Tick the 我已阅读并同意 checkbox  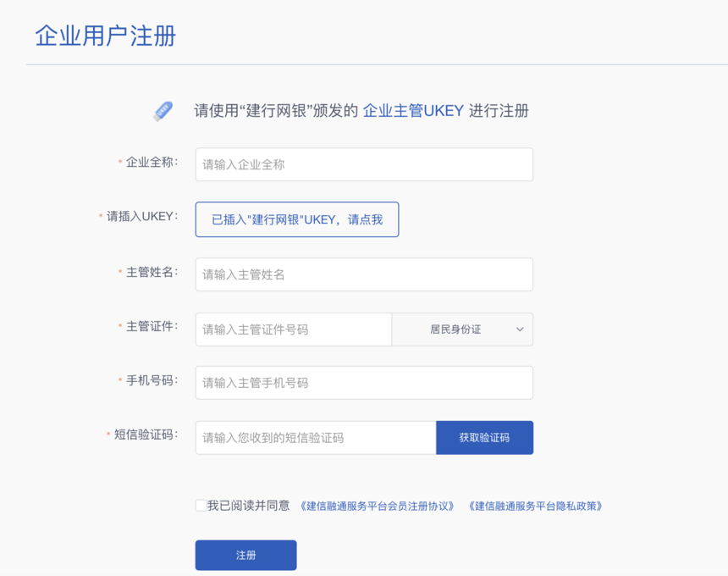click(201, 506)
